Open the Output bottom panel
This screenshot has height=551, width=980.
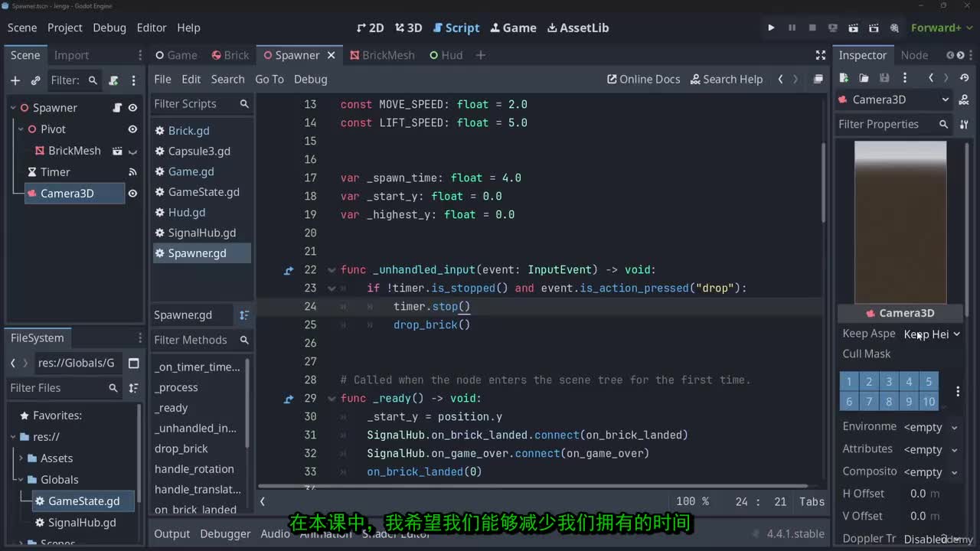point(171,533)
